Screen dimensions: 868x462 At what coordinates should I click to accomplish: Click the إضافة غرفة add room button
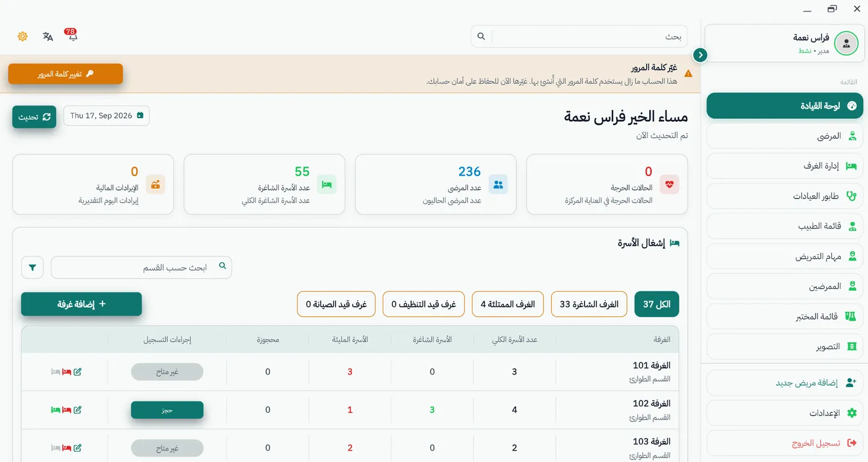[81, 304]
